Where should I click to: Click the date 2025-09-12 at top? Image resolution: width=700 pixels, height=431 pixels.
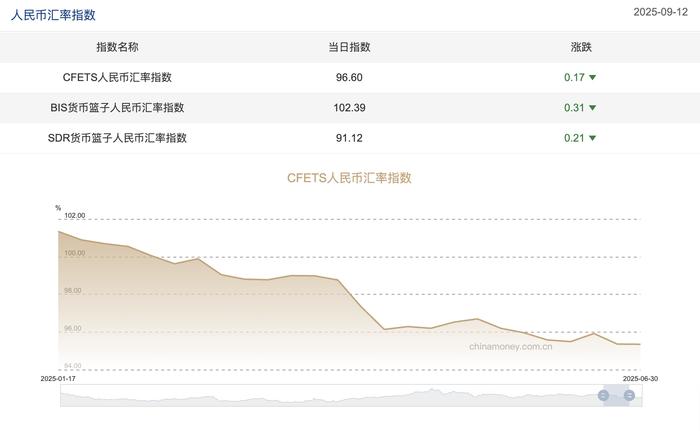pos(660,12)
